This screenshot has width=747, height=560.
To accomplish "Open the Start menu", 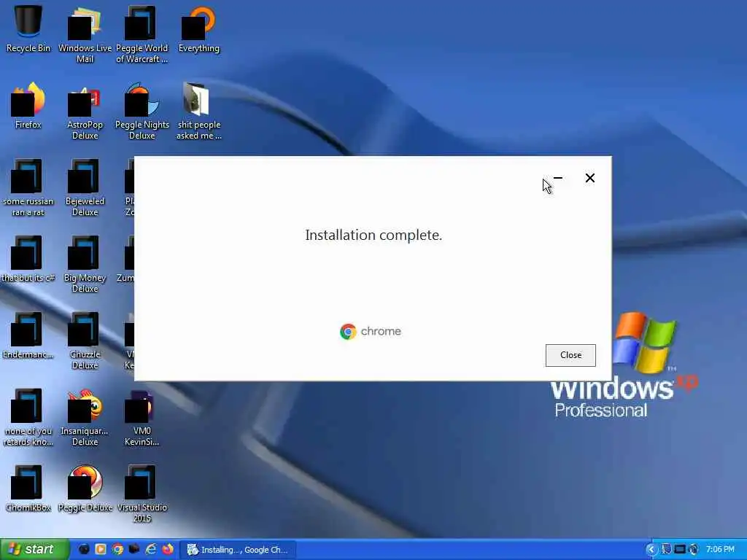I will 34,550.
